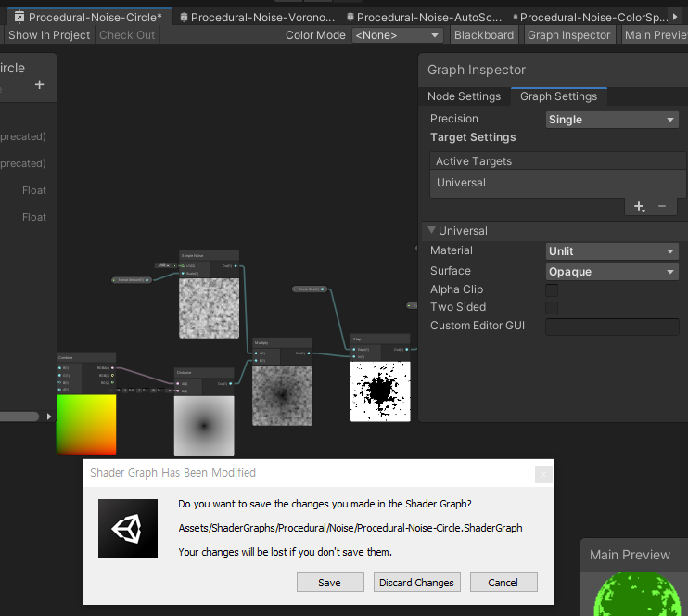Click the Multiply node title
Viewport: 688px width, 616px height.
tap(261, 343)
